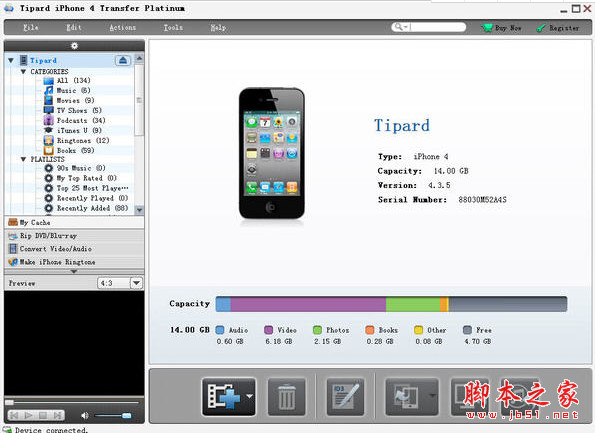
Task: Adjust the preview volume slider
Action: tap(113, 416)
